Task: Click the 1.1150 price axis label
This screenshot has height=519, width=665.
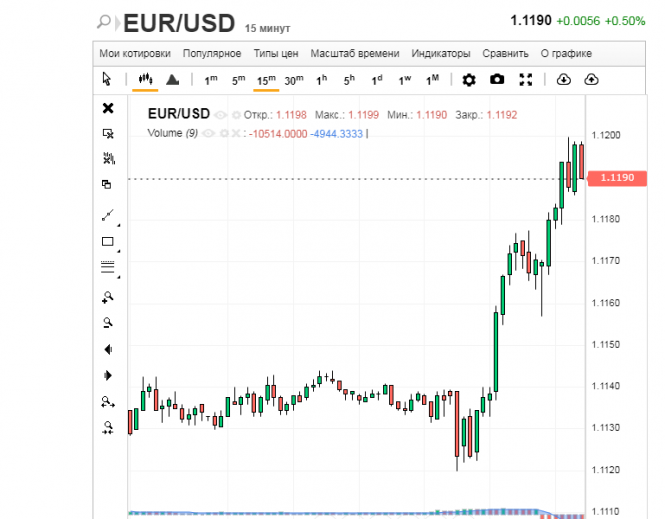Action: point(606,344)
